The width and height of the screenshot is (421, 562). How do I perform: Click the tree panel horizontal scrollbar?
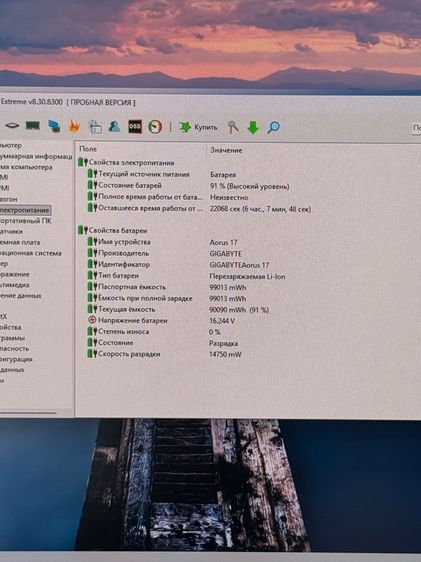29,413
